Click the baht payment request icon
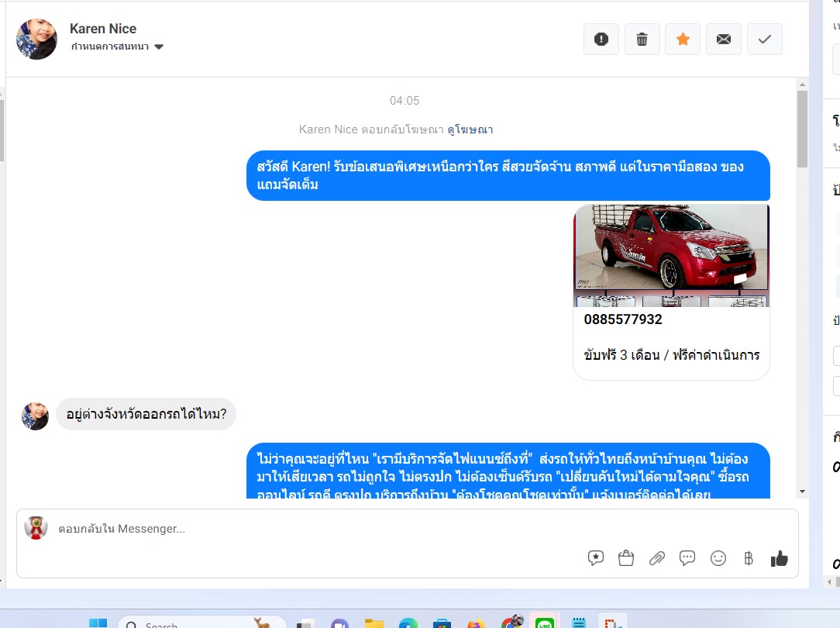Image resolution: width=840 pixels, height=628 pixels. tap(749, 558)
